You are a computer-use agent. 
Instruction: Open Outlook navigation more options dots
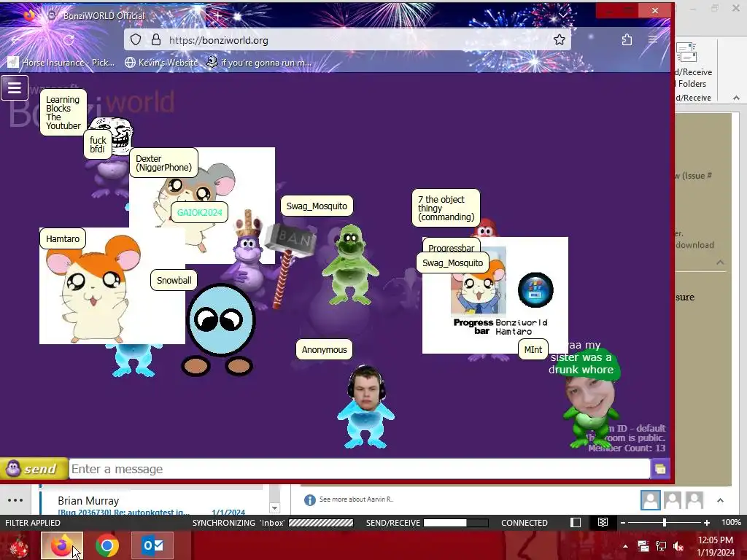[x=15, y=500]
